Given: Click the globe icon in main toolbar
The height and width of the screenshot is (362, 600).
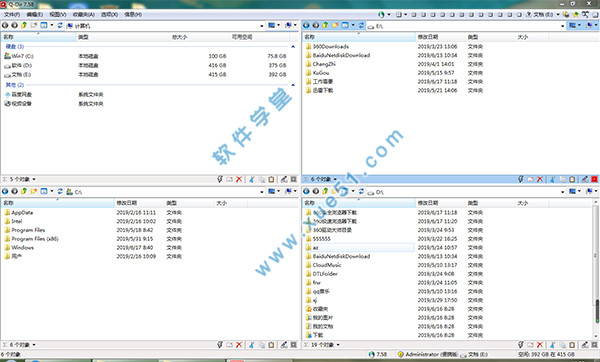Looking at the screenshot, I should click(381, 15).
